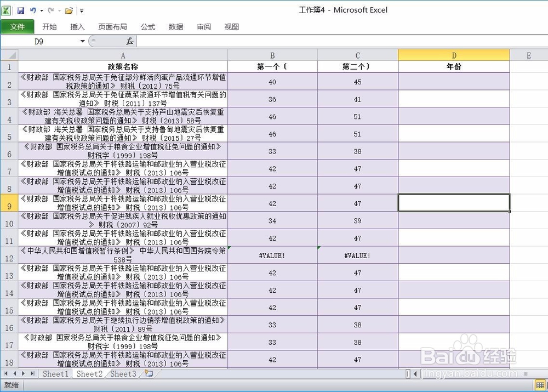Screen dimensions: 548x392
Task: Click the Redo icon
Action: [51, 10]
